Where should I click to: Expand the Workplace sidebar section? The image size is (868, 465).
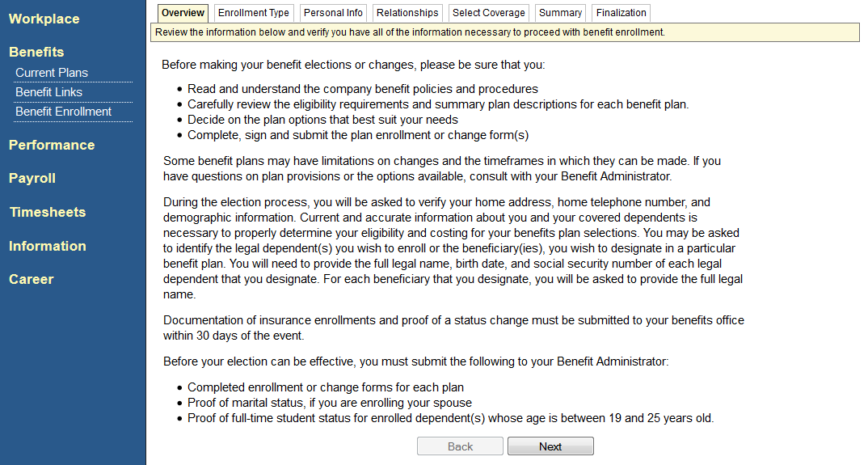click(x=44, y=19)
